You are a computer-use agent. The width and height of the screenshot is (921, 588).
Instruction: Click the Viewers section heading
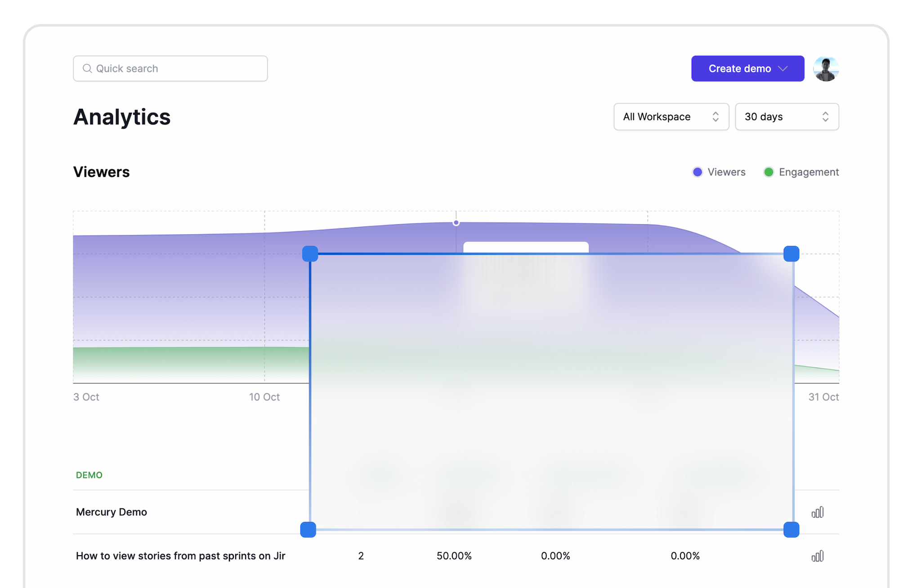point(101,171)
